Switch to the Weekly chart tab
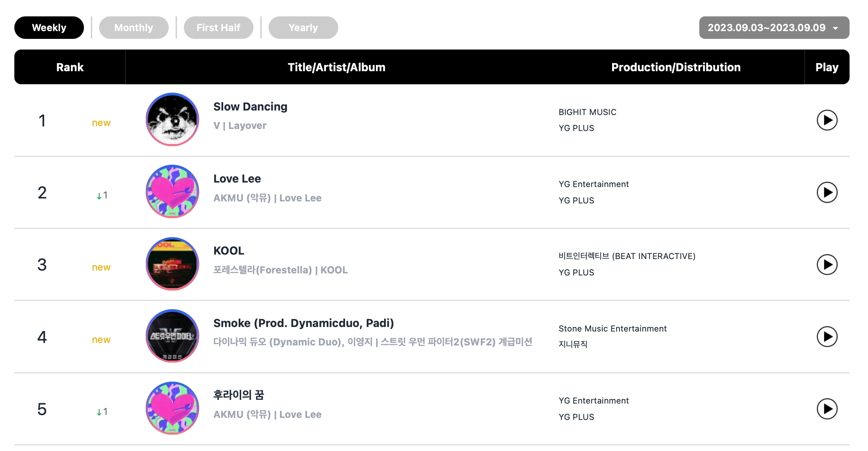This screenshot has height=451, width=868. [x=49, y=28]
